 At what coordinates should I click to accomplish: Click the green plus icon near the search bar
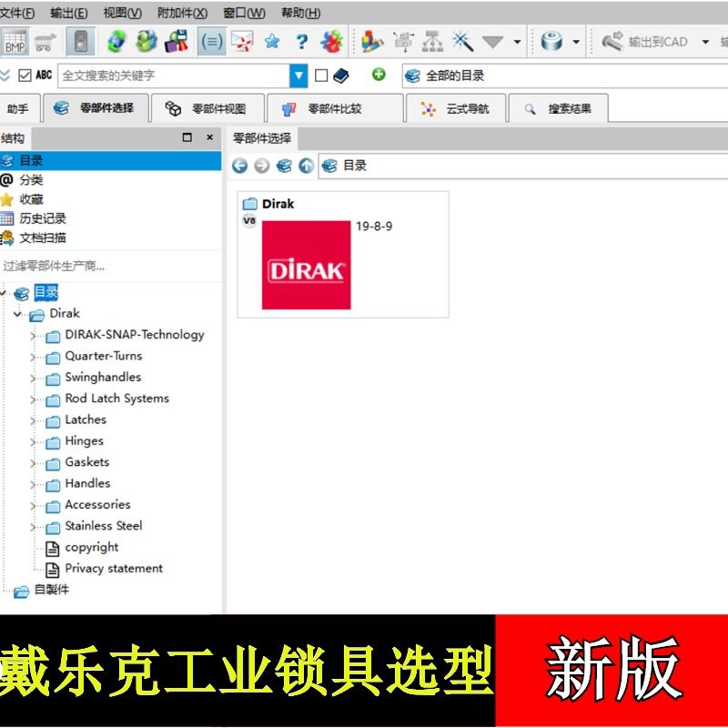(378, 76)
